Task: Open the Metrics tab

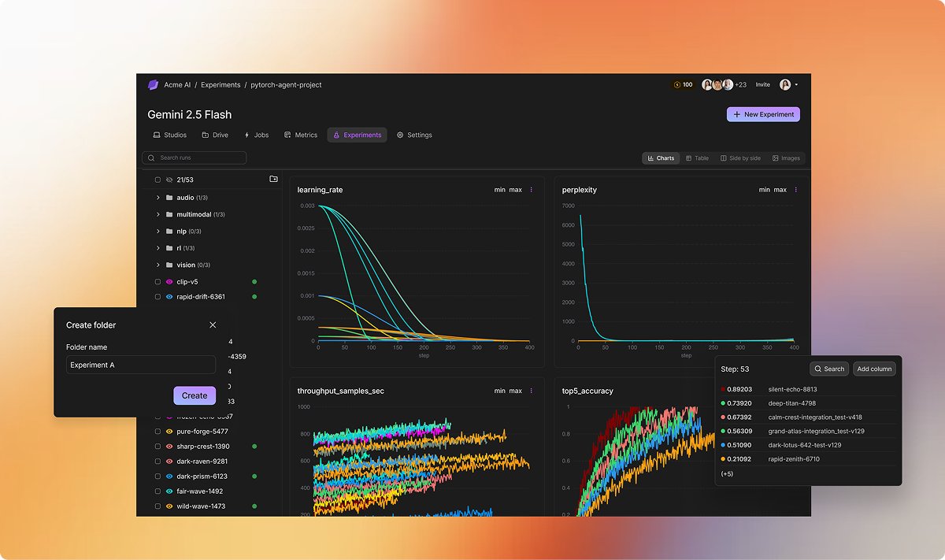Action: point(301,135)
